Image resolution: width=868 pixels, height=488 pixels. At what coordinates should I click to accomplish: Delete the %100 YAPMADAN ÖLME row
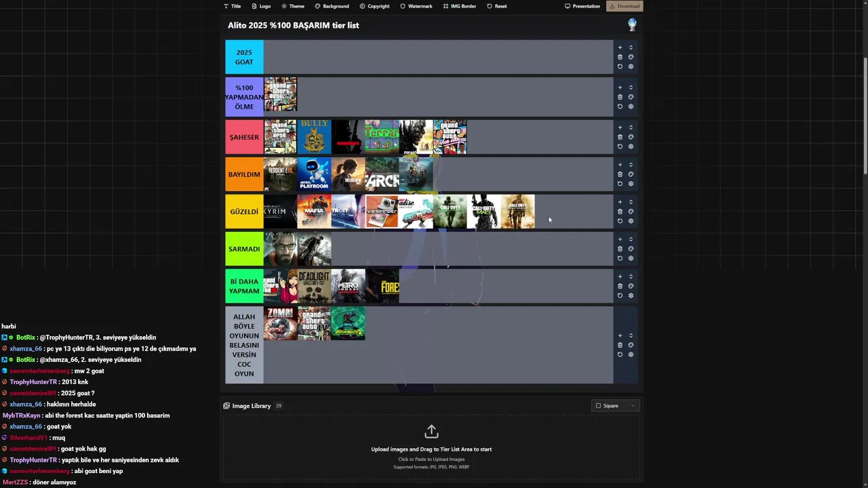click(620, 97)
